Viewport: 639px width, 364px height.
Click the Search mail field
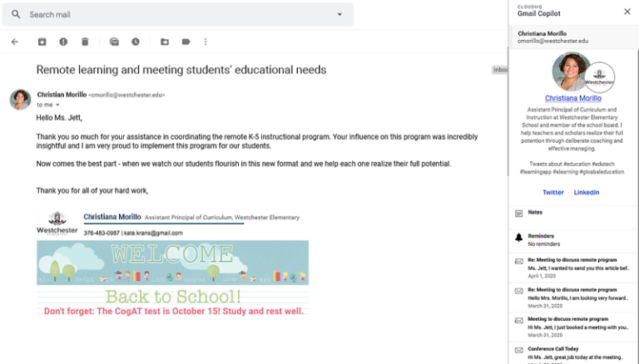[178, 15]
